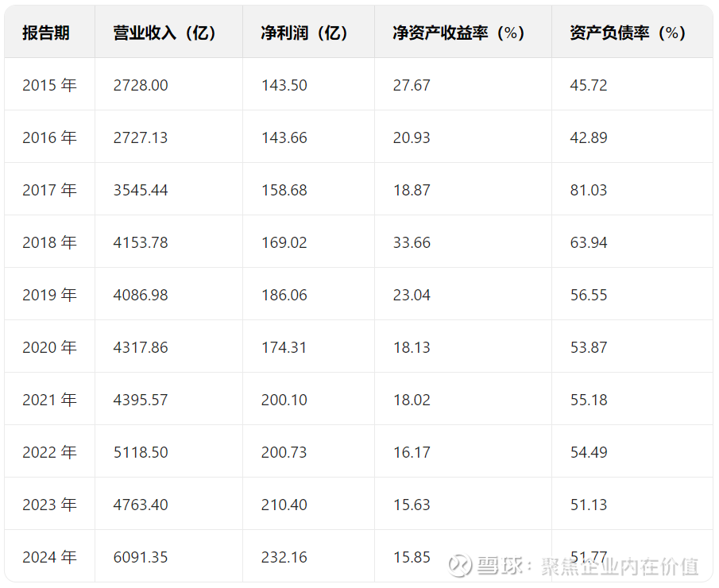Click ROE value 15.63
Image resolution: width=719 pixels, height=588 pixels.
[412, 505]
